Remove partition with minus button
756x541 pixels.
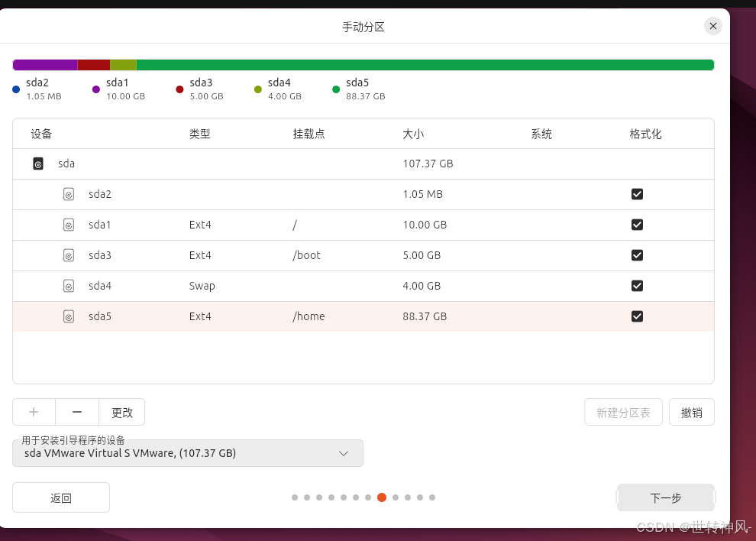[x=77, y=412]
